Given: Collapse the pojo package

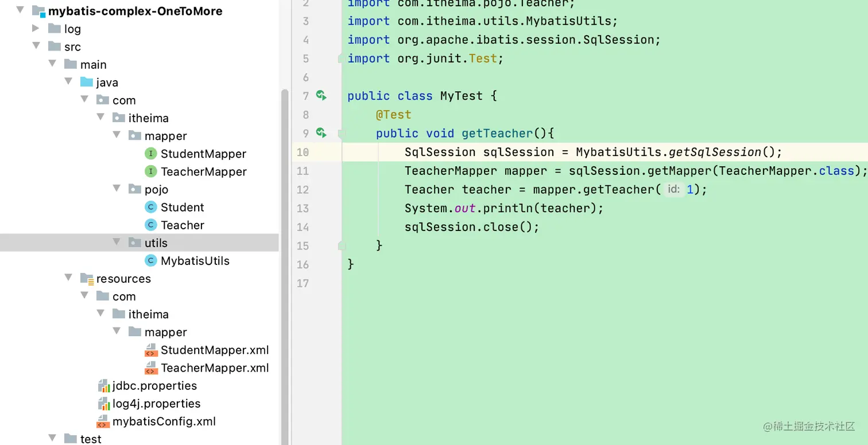Looking at the screenshot, I should (x=117, y=189).
